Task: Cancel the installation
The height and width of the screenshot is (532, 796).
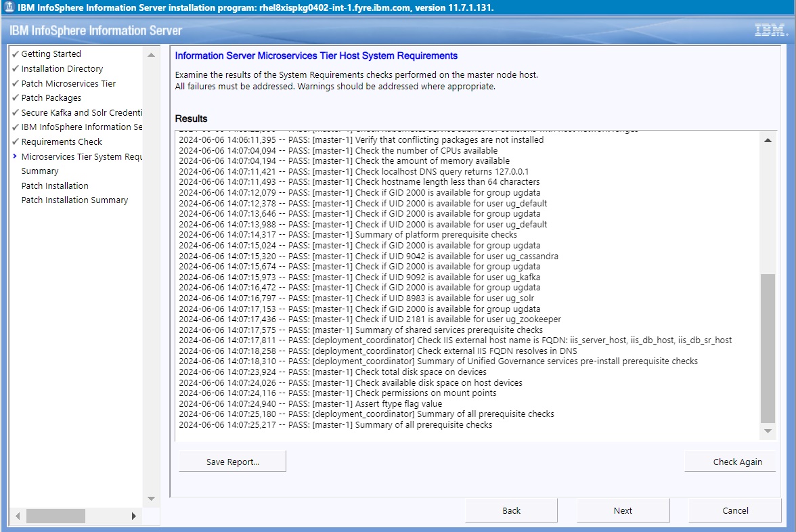Action: (735, 510)
